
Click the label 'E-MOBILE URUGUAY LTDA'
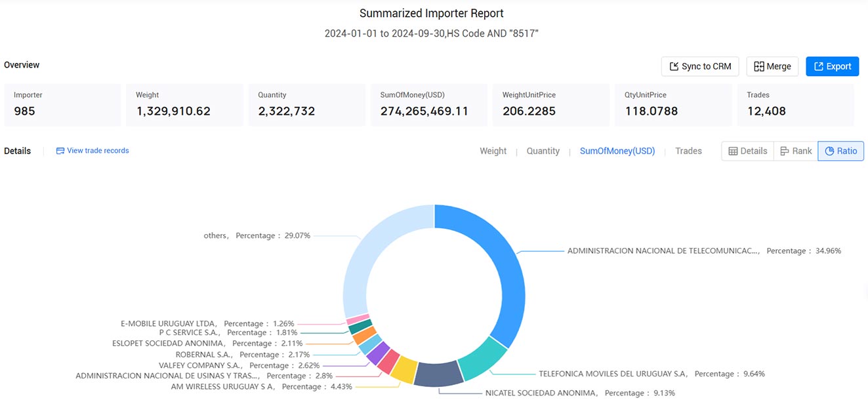pyautogui.click(x=169, y=323)
